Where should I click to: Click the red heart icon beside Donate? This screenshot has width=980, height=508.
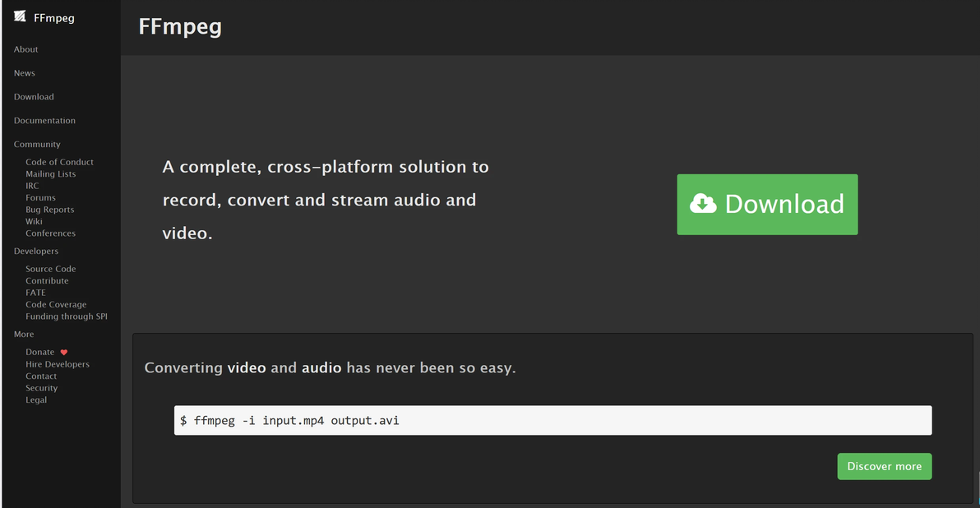pyautogui.click(x=64, y=353)
